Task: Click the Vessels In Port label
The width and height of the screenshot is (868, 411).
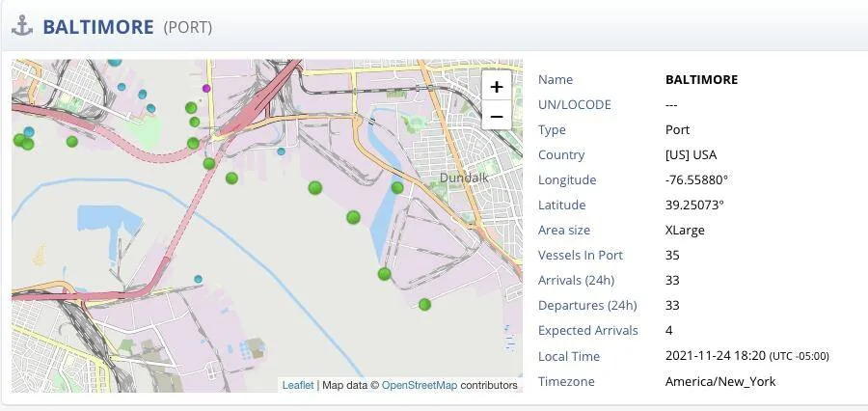Action: (x=581, y=256)
